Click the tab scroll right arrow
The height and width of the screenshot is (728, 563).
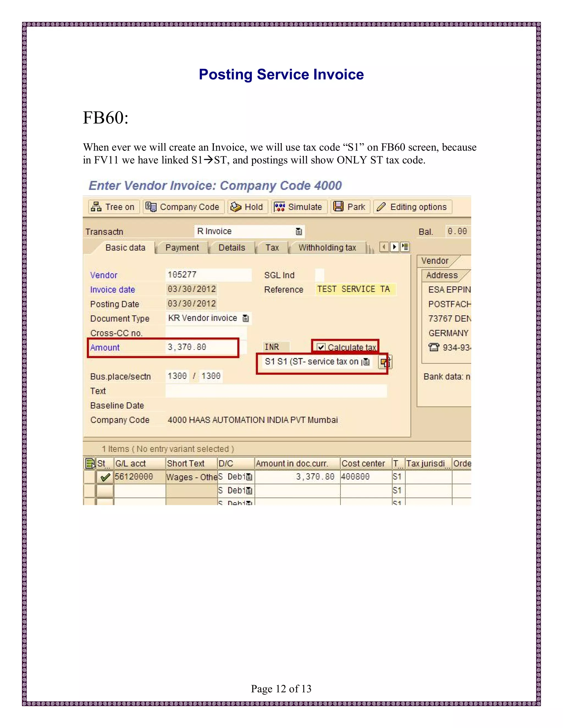click(x=394, y=247)
